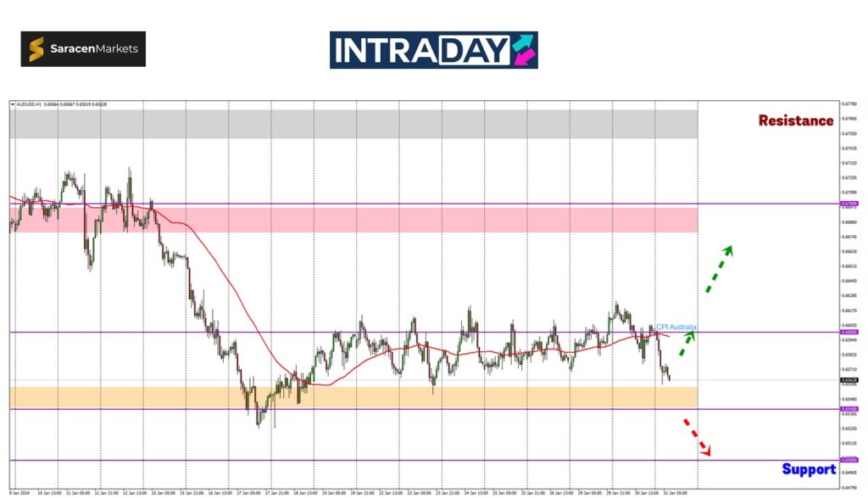Click the 0.67000 purple price level tag

847,204
